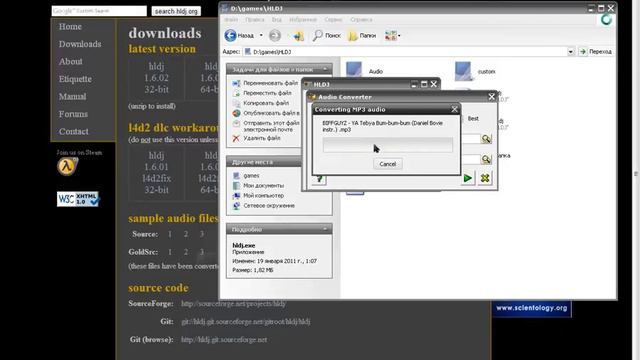Open the Git browse URL
The image size is (640, 360).
224,340
